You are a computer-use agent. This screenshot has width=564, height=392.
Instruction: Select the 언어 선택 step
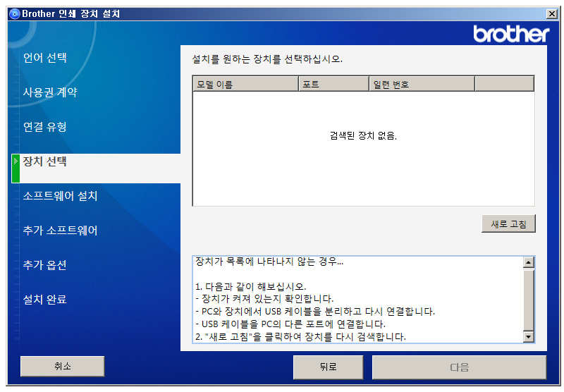point(44,58)
